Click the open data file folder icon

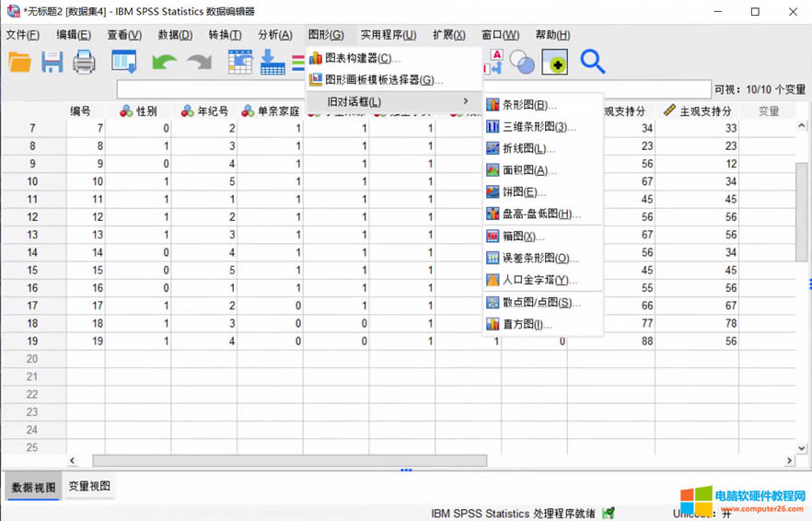[20, 62]
